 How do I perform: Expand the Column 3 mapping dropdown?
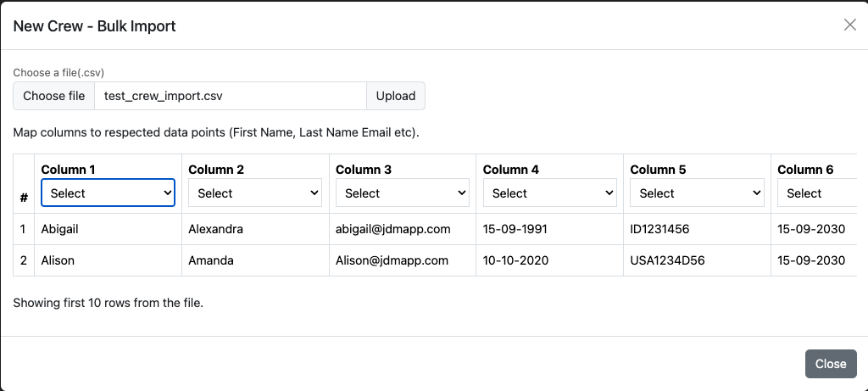(403, 193)
